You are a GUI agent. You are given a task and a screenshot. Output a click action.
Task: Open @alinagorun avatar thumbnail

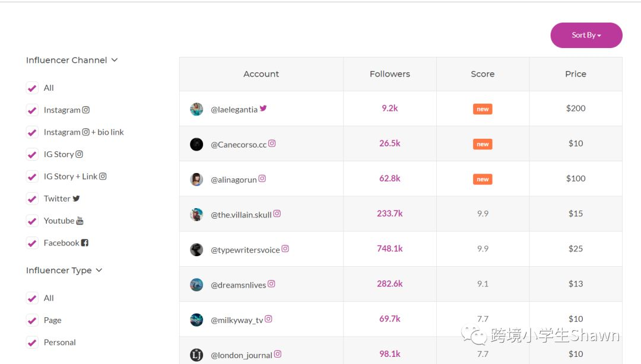pos(196,180)
